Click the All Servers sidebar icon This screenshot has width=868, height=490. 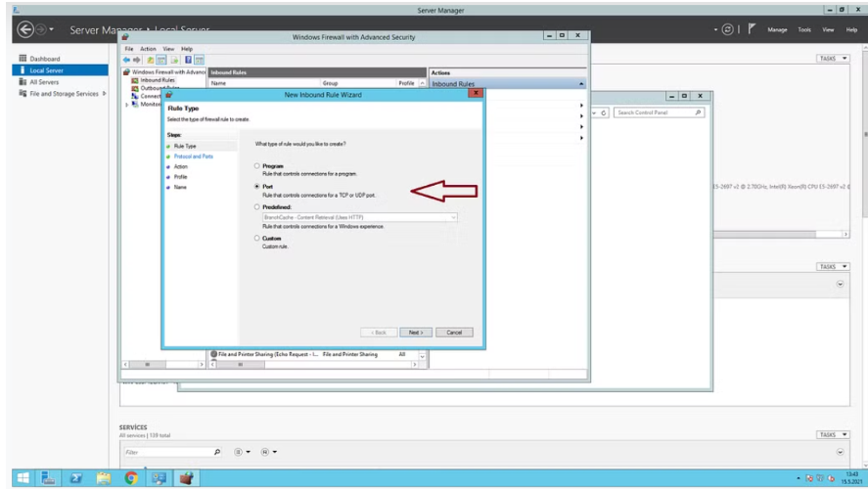pos(23,82)
